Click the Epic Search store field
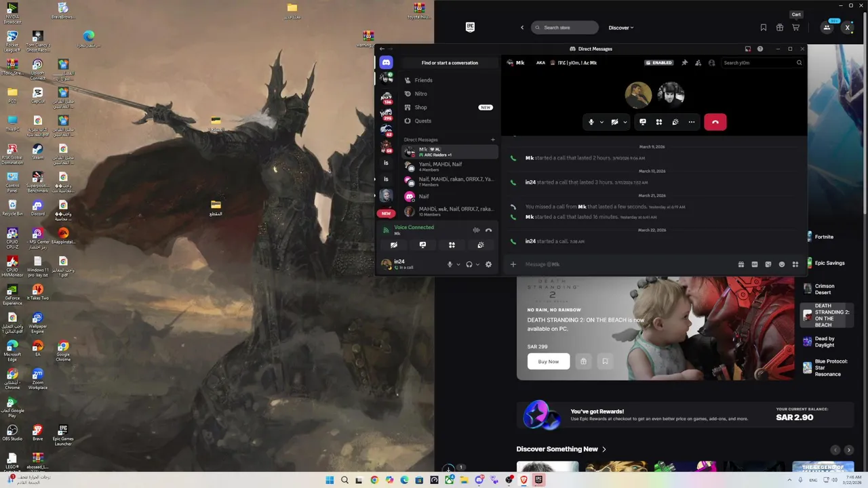Viewport: 868px width, 488px height. 565,28
